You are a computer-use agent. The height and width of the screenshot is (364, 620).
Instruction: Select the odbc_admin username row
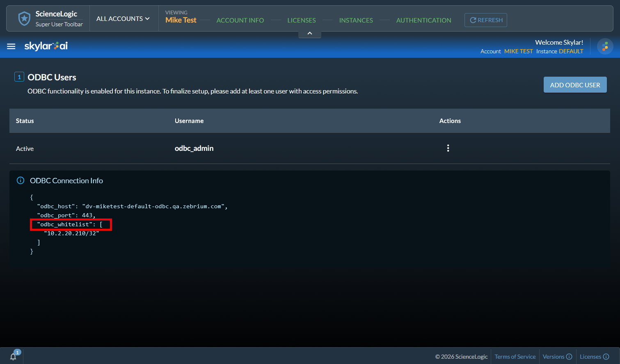194,148
